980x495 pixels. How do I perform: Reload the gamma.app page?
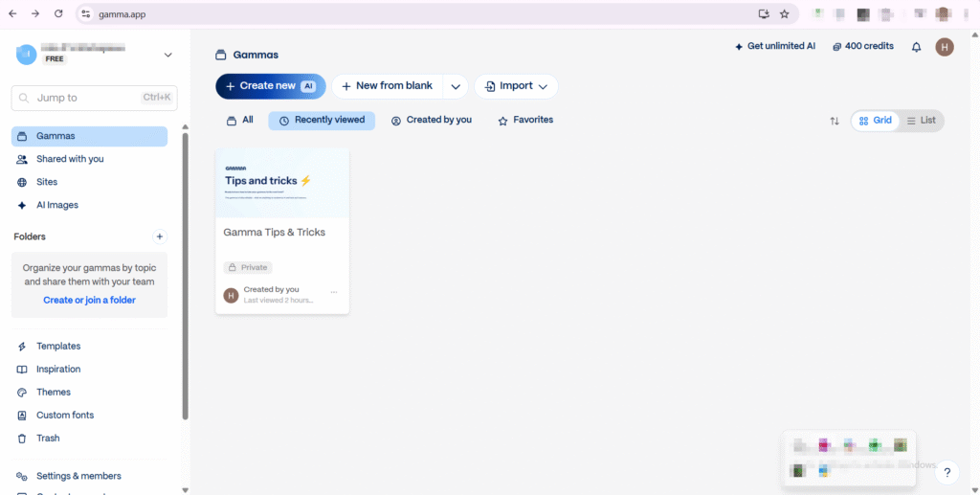pos(58,13)
